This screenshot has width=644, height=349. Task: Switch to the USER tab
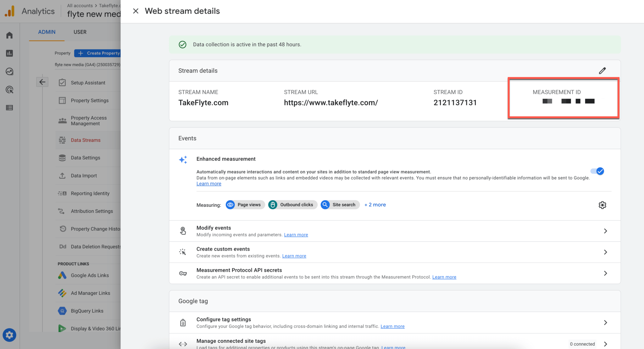pos(80,32)
